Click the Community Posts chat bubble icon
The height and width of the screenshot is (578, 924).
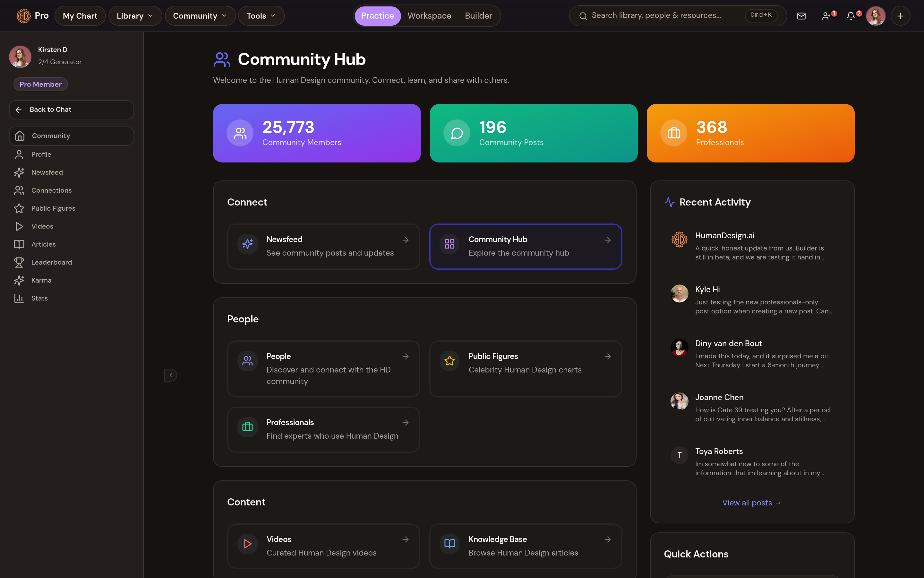[457, 133]
